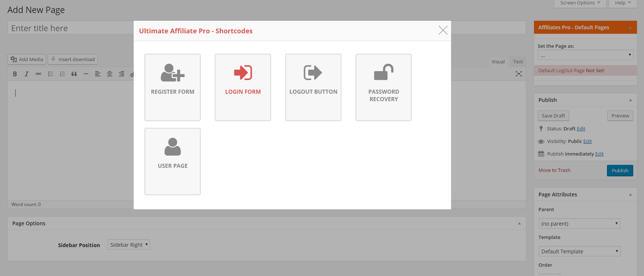
Task: Insert a horizontal line
Action: (86, 74)
